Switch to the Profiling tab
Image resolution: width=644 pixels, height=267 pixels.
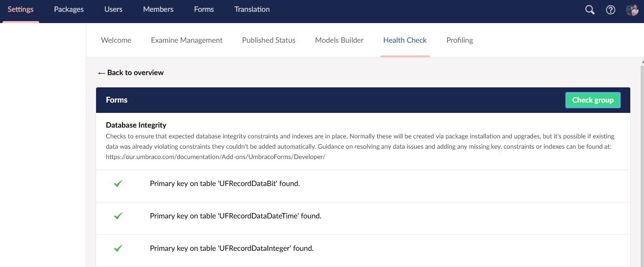coord(460,40)
